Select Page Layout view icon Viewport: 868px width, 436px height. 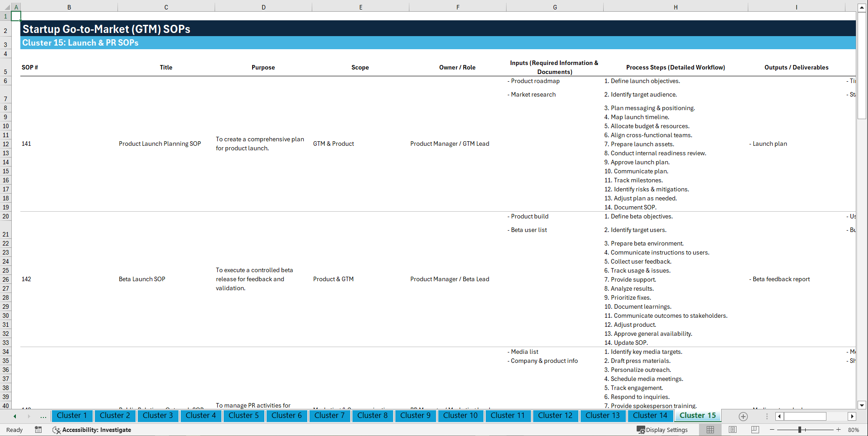[x=732, y=430]
